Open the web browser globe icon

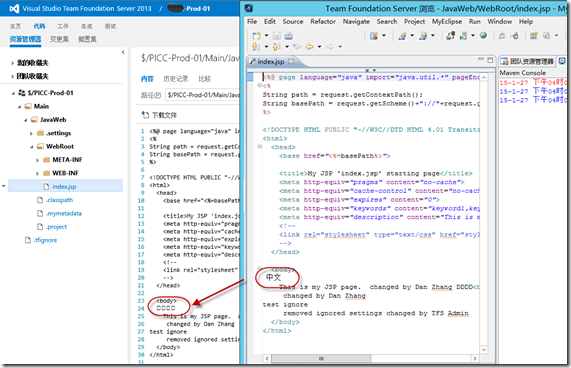pos(483,35)
